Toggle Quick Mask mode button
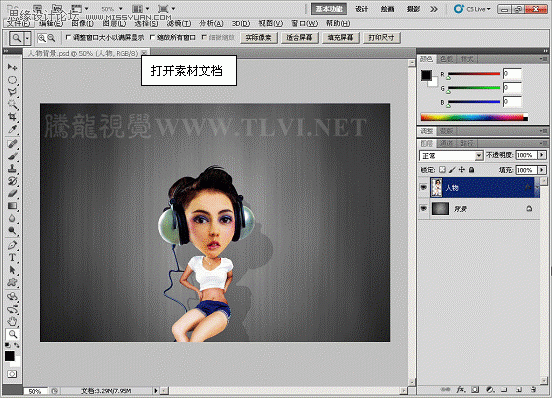The height and width of the screenshot is (398, 552). [12, 374]
